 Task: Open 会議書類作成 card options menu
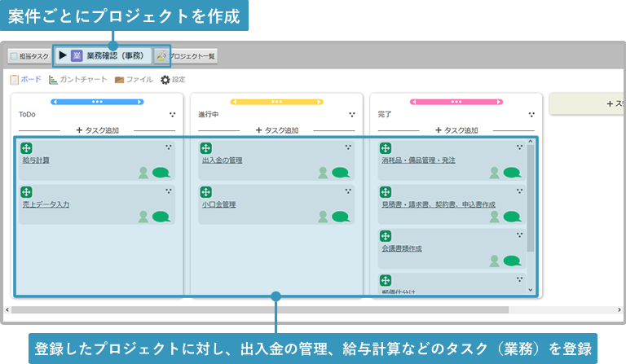click(519, 235)
